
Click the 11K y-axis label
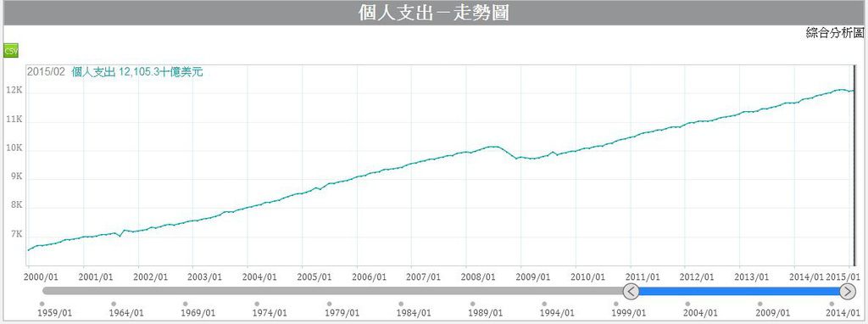coord(14,120)
